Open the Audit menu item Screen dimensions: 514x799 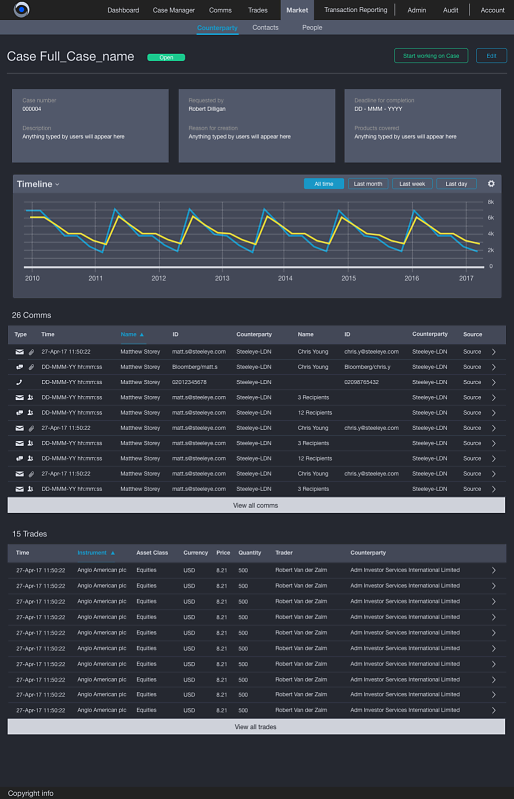450,10
